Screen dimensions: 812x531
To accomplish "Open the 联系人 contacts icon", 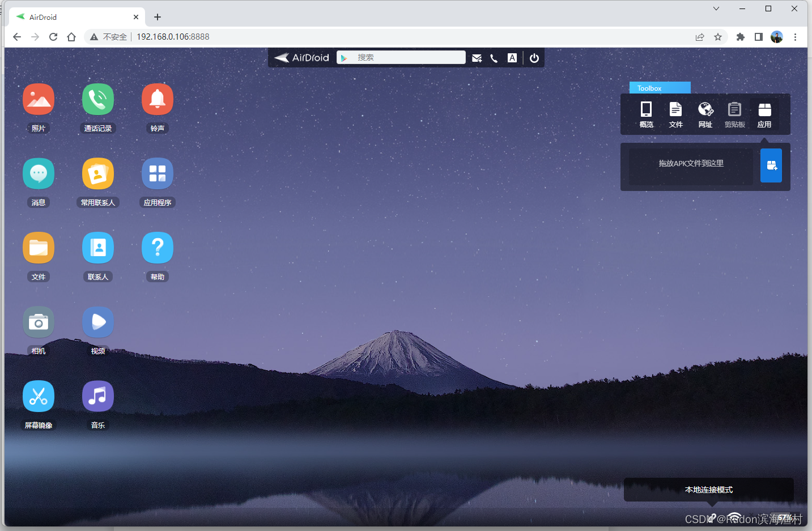I will (x=98, y=248).
